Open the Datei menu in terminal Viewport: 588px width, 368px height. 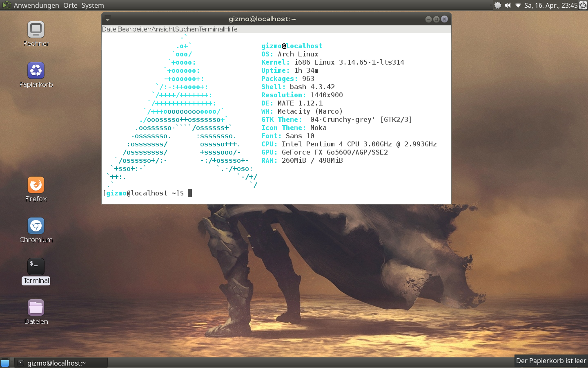point(109,29)
